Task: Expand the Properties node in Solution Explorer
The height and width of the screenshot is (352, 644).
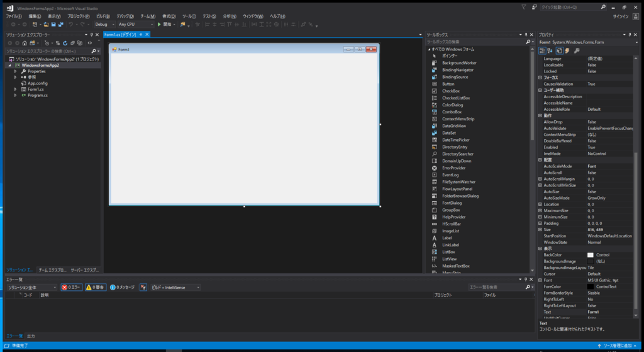Action: click(x=16, y=72)
